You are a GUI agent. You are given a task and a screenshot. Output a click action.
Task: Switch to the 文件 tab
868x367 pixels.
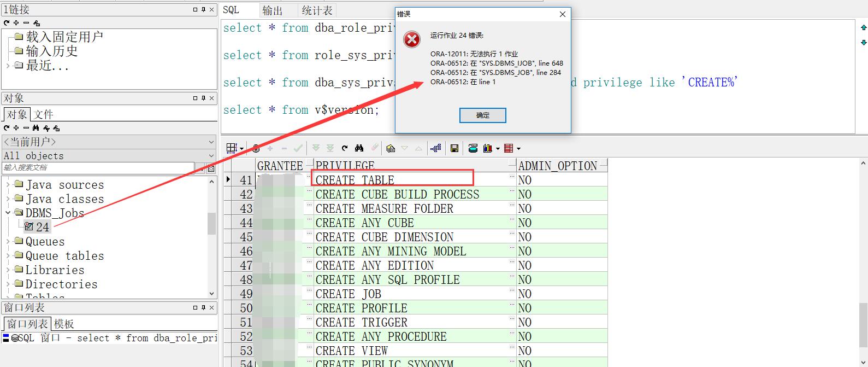coord(43,114)
